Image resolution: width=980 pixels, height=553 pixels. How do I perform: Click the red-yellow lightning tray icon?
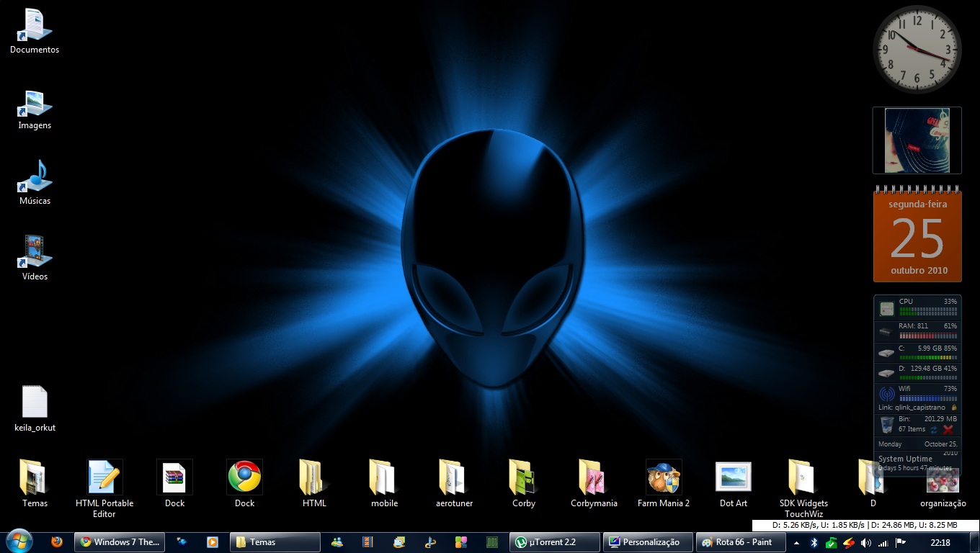pyautogui.click(x=849, y=542)
